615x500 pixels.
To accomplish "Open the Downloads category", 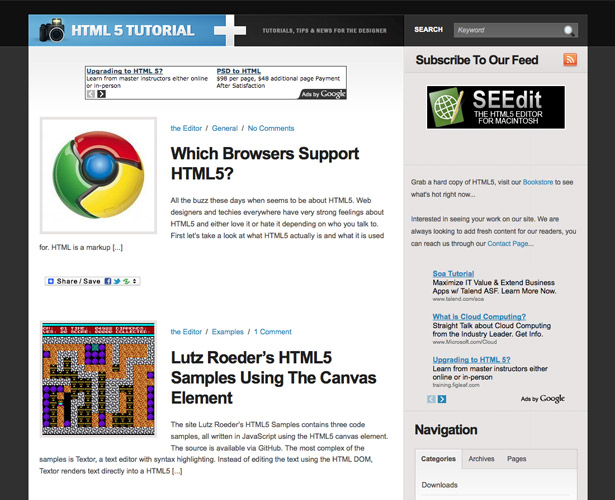I will pyautogui.click(x=439, y=485).
